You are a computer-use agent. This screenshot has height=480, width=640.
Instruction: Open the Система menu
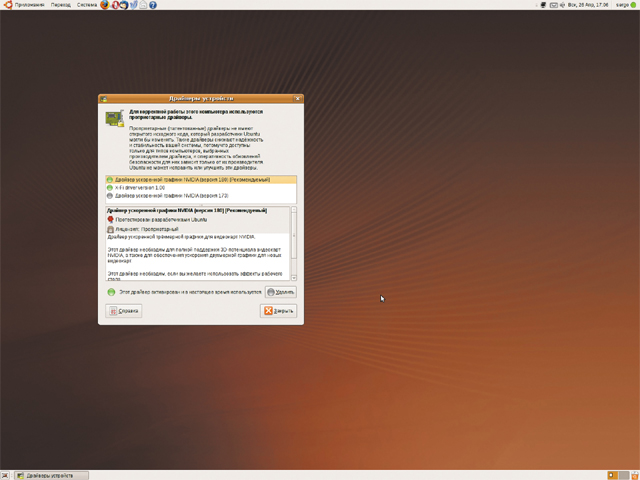[87, 5]
